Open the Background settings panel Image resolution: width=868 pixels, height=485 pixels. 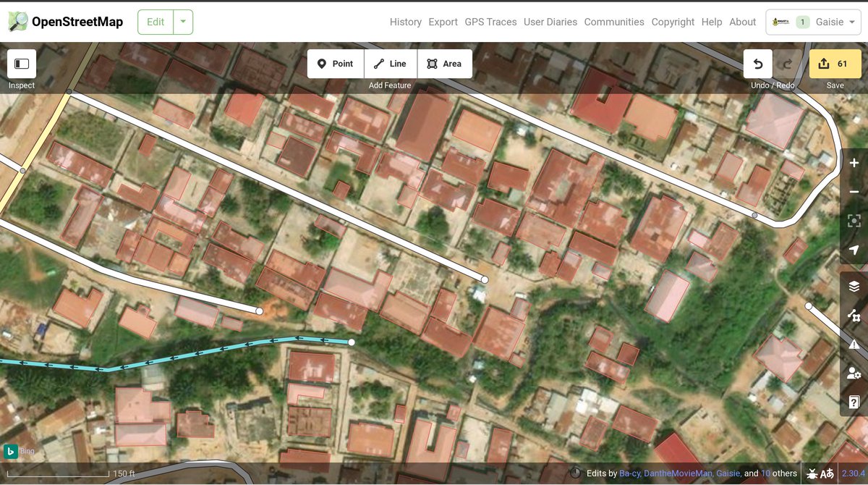click(852, 285)
